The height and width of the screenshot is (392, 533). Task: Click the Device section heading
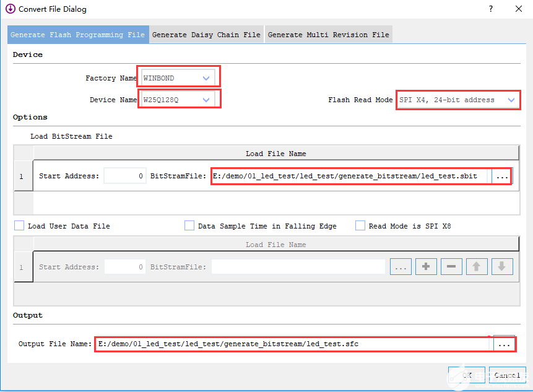tap(27, 54)
